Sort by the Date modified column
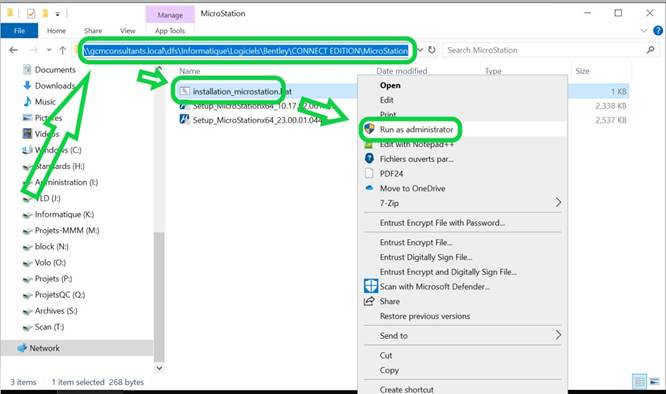 402,71
